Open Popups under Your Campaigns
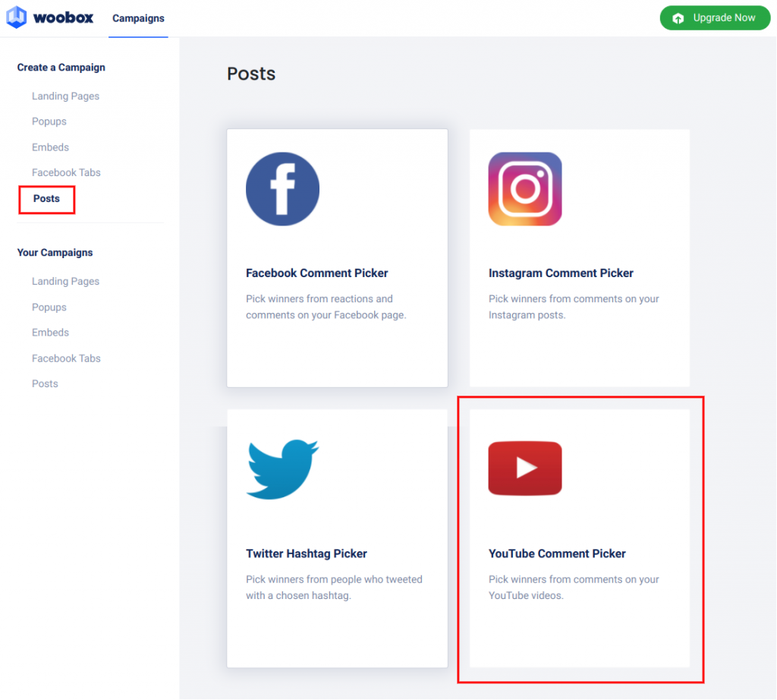777x700 pixels. (49, 307)
